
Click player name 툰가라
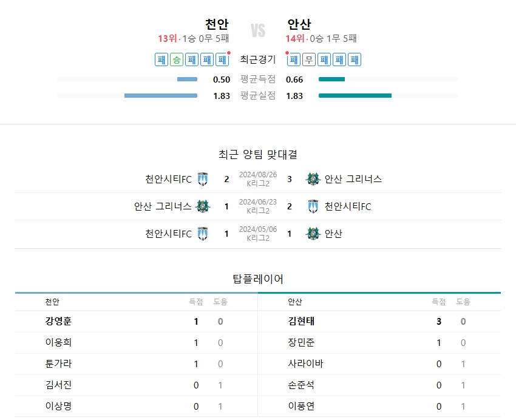pyautogui.click(x=58, y=364)
